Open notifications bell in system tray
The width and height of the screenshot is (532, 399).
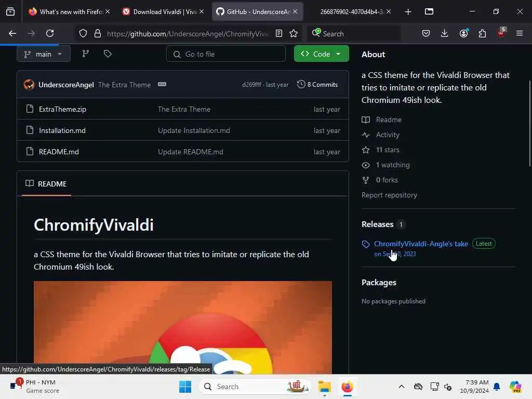tap(497, 387)
